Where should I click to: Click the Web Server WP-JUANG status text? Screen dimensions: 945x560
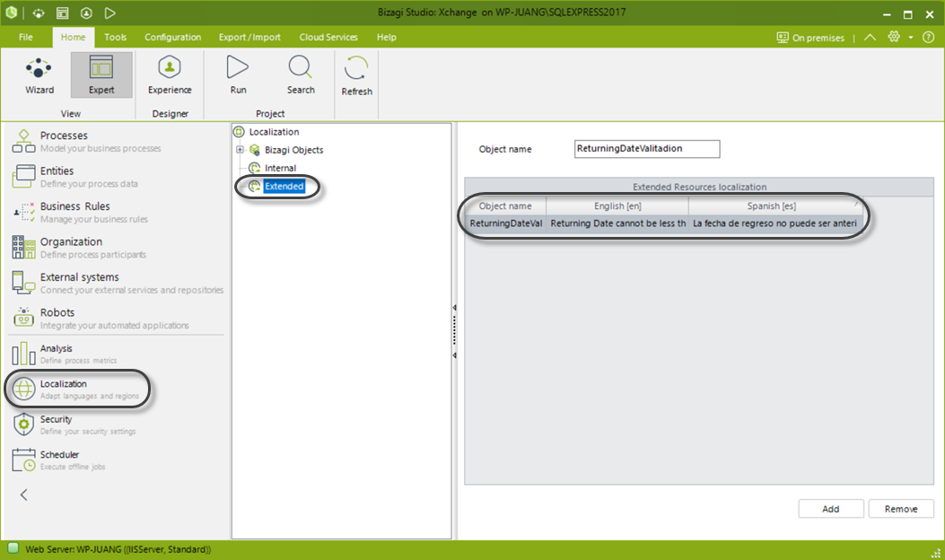[x=118, y=549]
